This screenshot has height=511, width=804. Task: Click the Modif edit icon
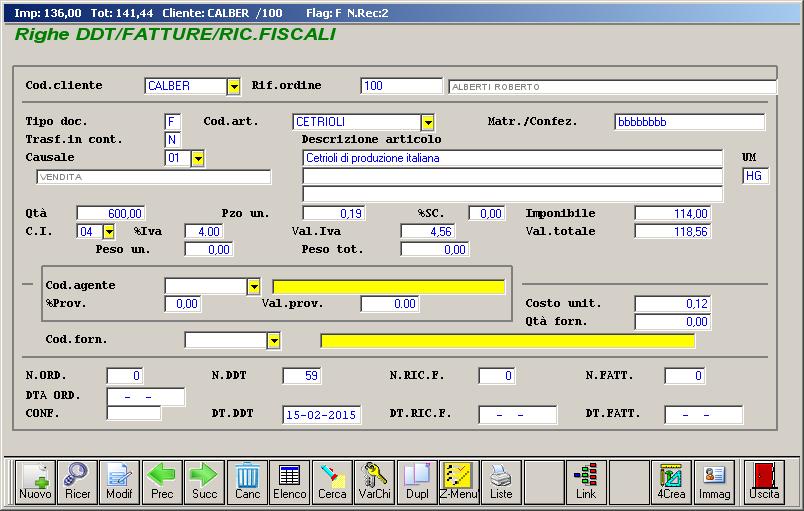(119, 482)
